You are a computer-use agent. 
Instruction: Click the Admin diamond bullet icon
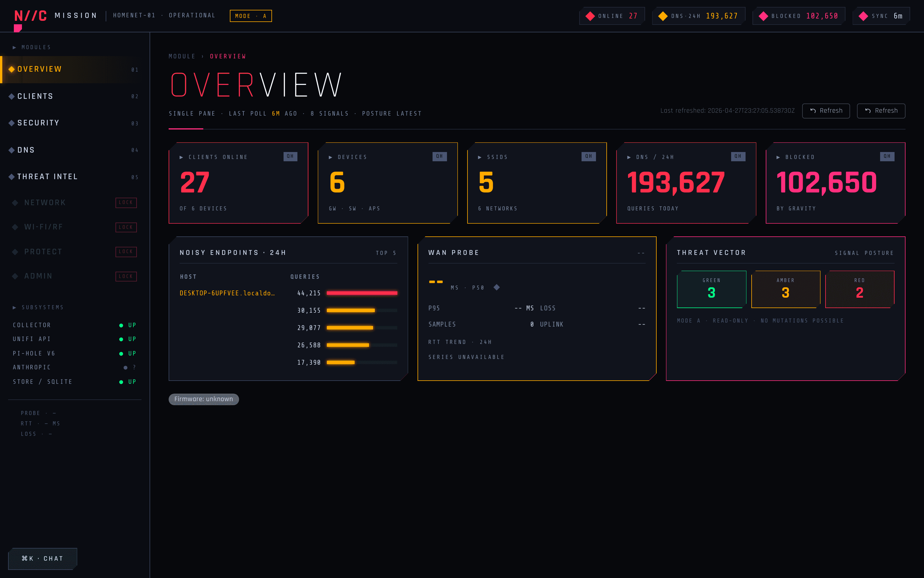(x=15, y=276)
